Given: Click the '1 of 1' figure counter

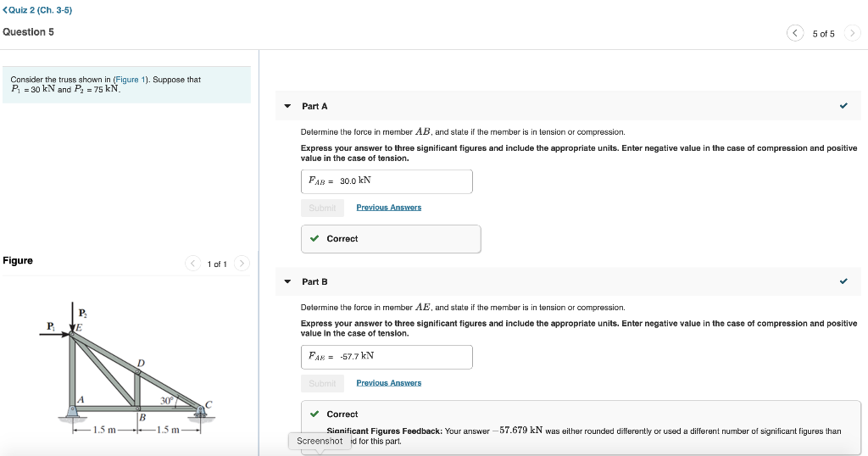Looking at the screenshot, I should click(217, 264).
